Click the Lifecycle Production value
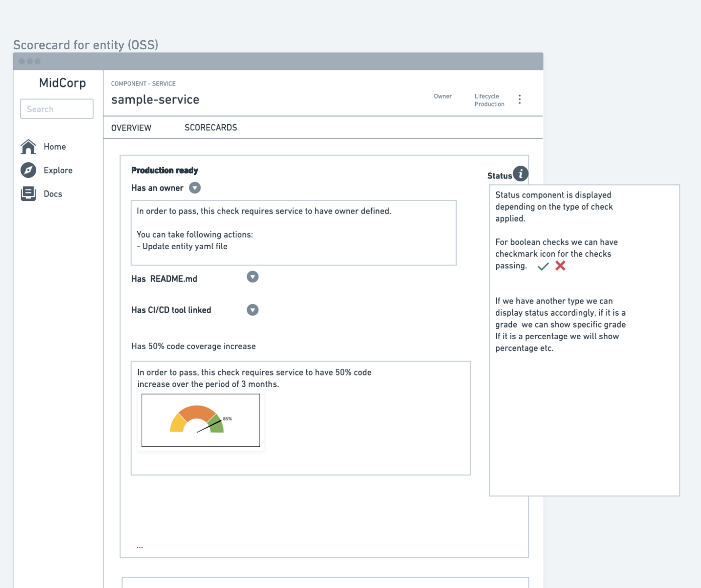701x588 pixels. coord(489,104)
